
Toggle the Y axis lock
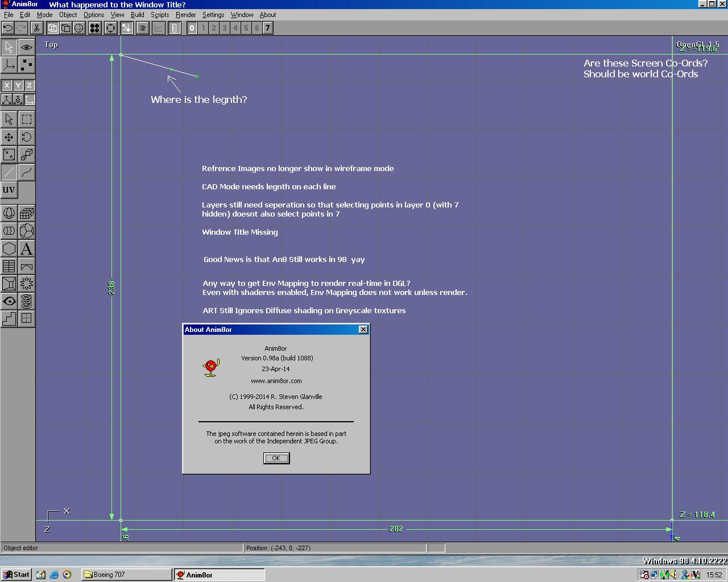point(18,85)
